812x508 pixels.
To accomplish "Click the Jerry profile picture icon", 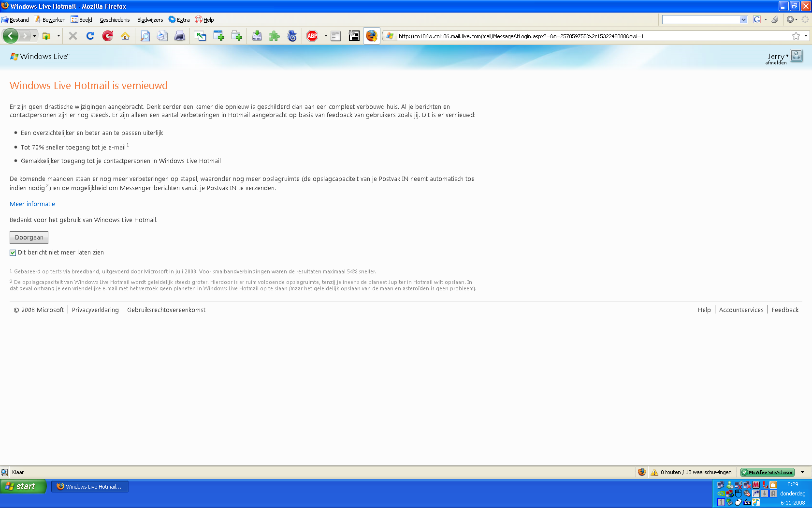I will [x=797, y=56].
